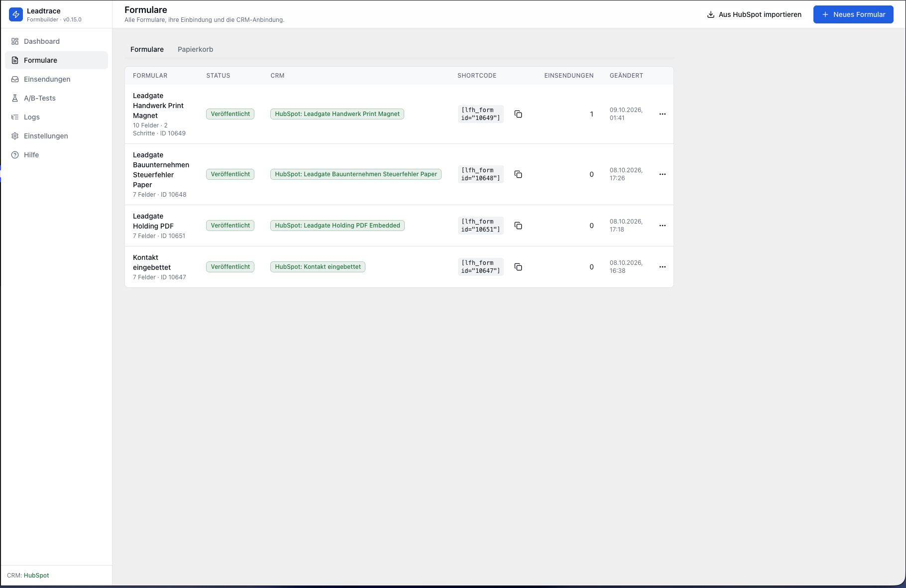Click date 09.10.2026, 01:41
Screen dimensions: 906x588
(626, 114)
